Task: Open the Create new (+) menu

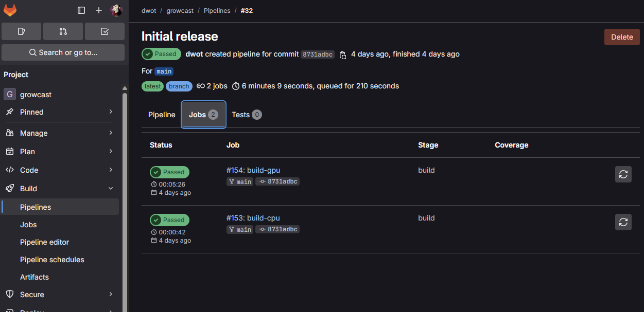Action: click(98, 9)
